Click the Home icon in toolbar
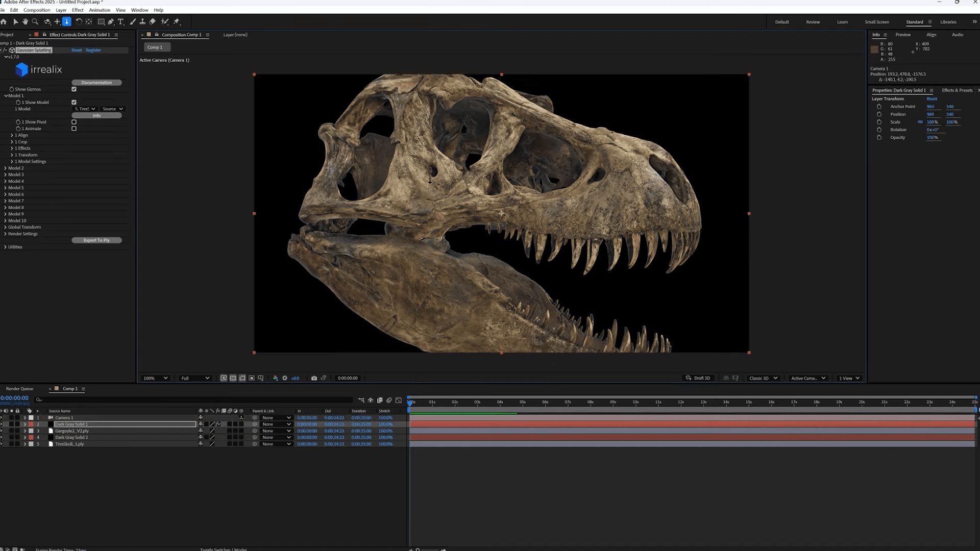This screenshot has height=551, width=980. tap(4, 21)
